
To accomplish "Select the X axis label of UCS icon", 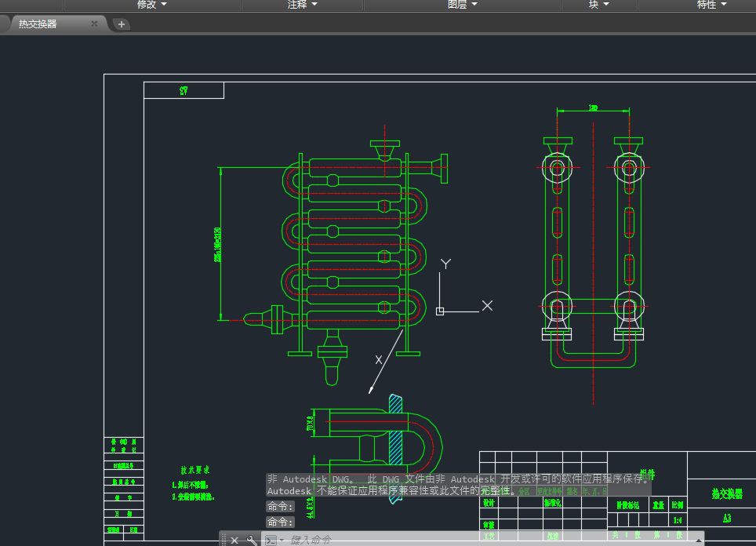I will 487,305.
